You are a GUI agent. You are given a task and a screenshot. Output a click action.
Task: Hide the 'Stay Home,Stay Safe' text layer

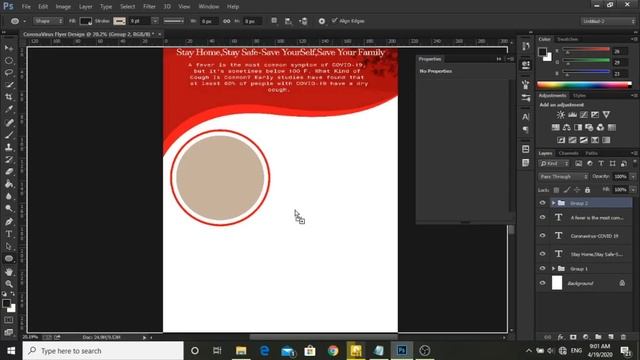click(x=542, y=253)
